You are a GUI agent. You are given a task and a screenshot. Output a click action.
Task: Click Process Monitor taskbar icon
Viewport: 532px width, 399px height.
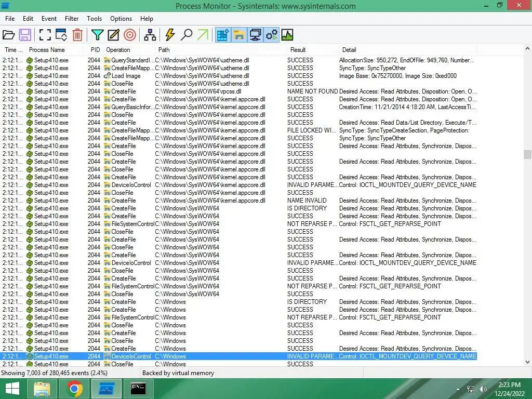point(106,389)
